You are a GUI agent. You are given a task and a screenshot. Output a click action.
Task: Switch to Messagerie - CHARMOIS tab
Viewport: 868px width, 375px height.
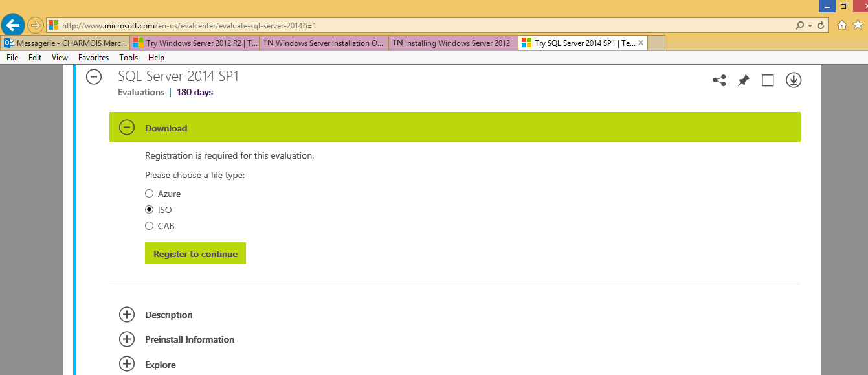(65, 43)
